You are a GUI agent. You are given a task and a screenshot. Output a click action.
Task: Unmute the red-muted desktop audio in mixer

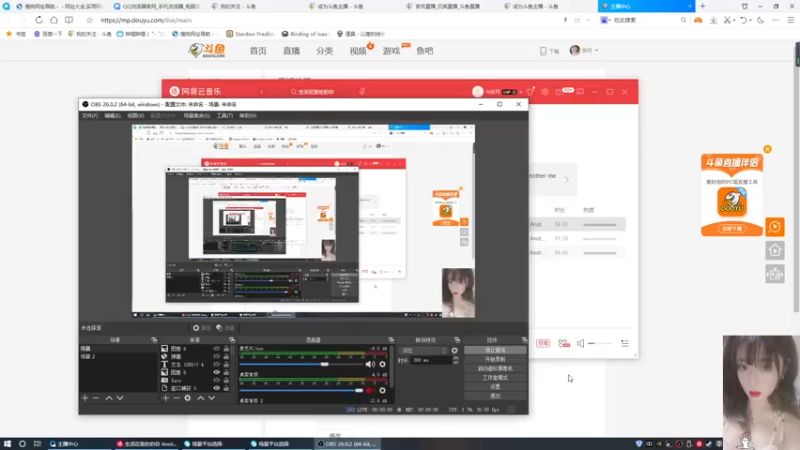point(370,391)
